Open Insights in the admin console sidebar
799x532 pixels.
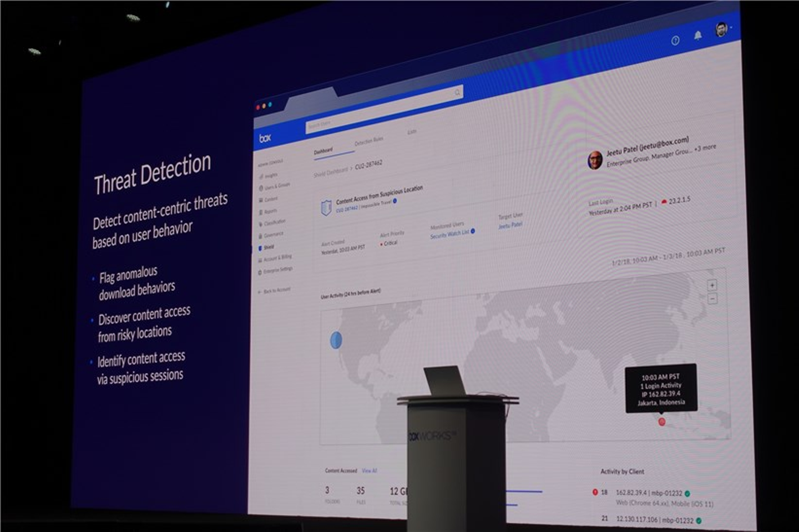coord(271,175)
